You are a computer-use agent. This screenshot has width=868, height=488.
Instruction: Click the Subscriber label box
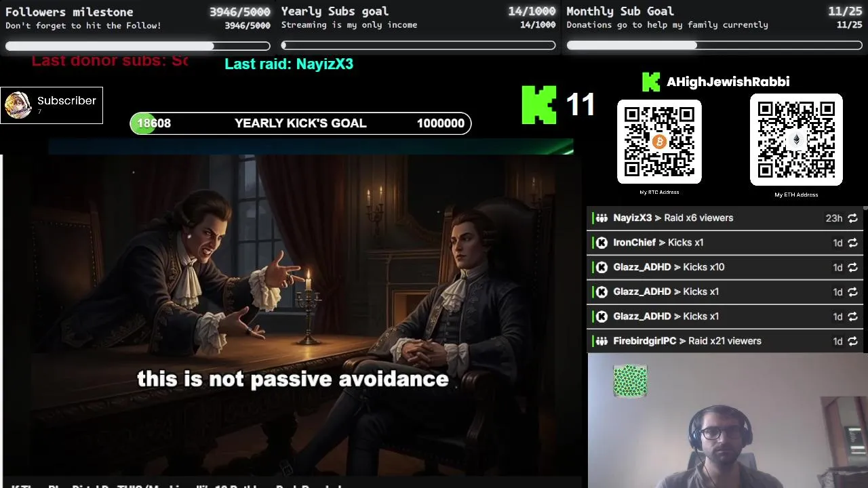pos(52,105)
